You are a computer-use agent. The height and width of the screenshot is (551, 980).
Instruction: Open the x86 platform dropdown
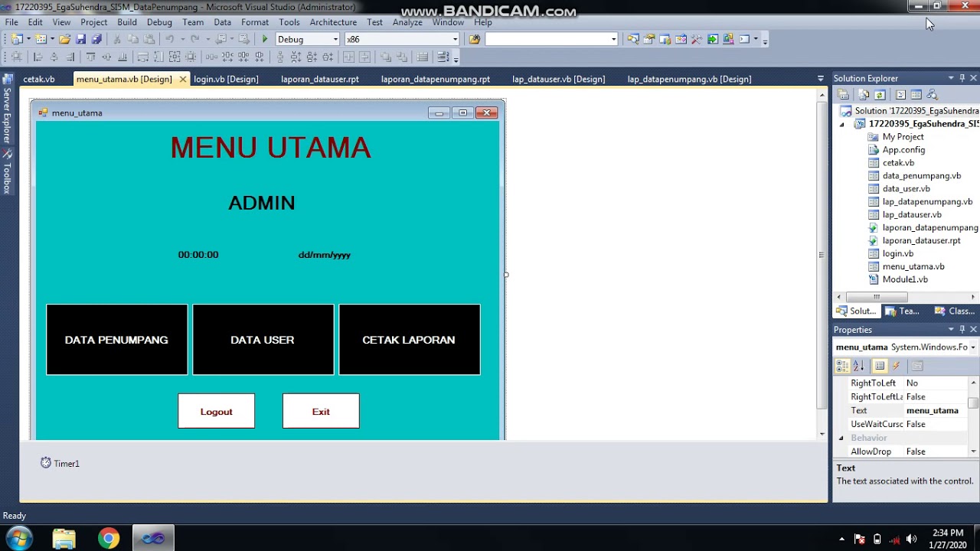tap(455, 39)
